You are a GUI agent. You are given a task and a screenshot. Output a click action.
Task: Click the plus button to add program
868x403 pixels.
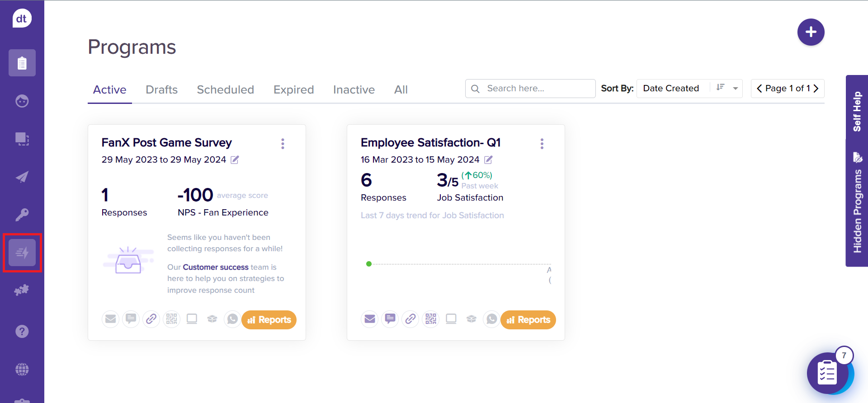click(x=811, y=32)
